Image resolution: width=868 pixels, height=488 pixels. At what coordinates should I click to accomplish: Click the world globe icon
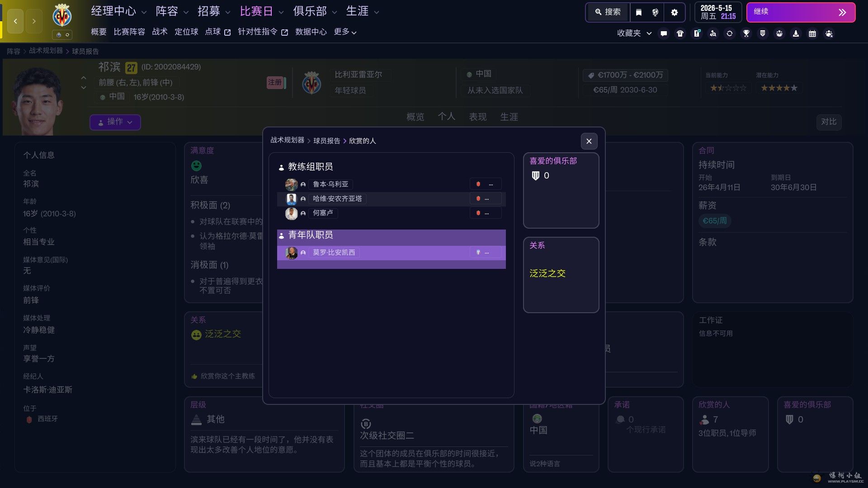[655, 12]
